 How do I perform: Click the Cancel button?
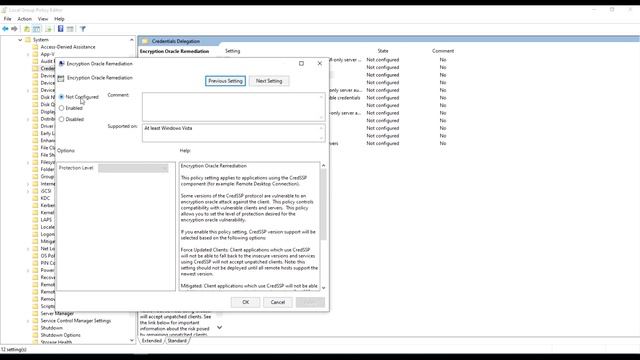tap(278, 302)
